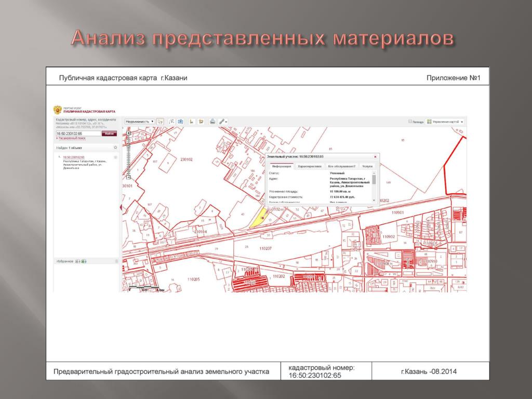Click the cadastral number search field
The image size is (532, 399).
click(78, 134)
